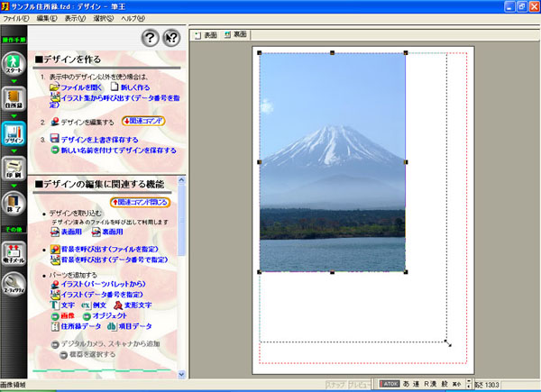
Task: Click the round question mark help icon
Action: pyautogui.click(x=151, y=38)
